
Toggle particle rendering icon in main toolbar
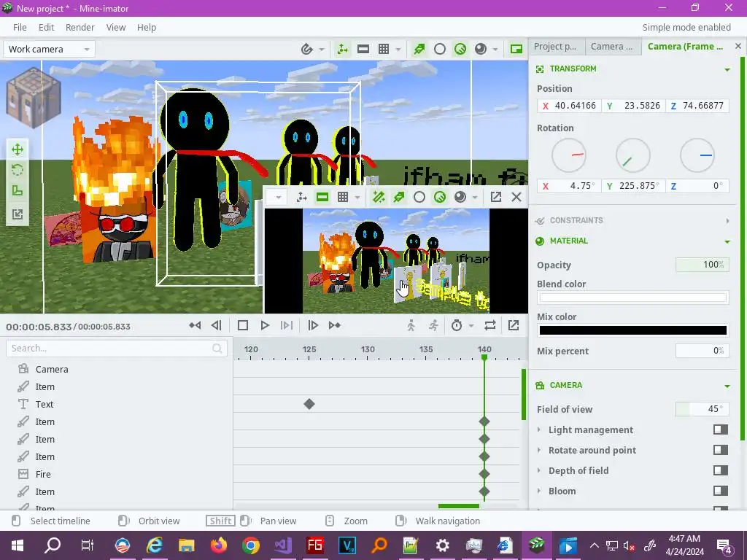pyautogui.click(x=419, y=49)
